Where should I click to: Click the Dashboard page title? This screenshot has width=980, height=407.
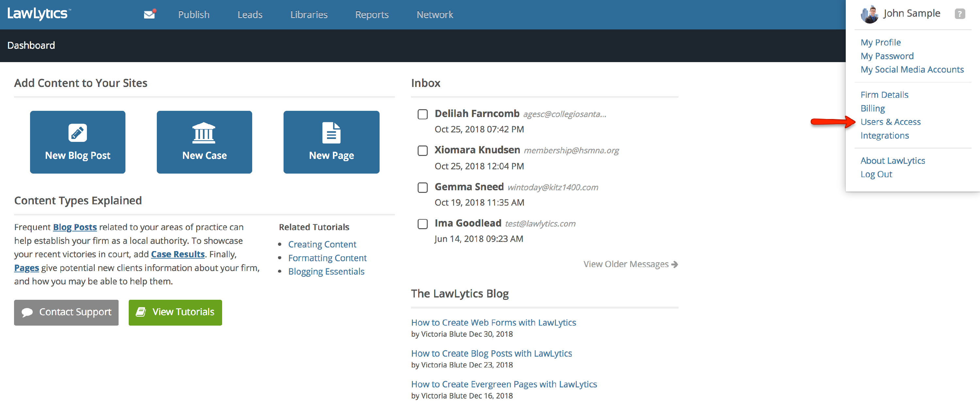pyautogui.click(x=31, y=45)
